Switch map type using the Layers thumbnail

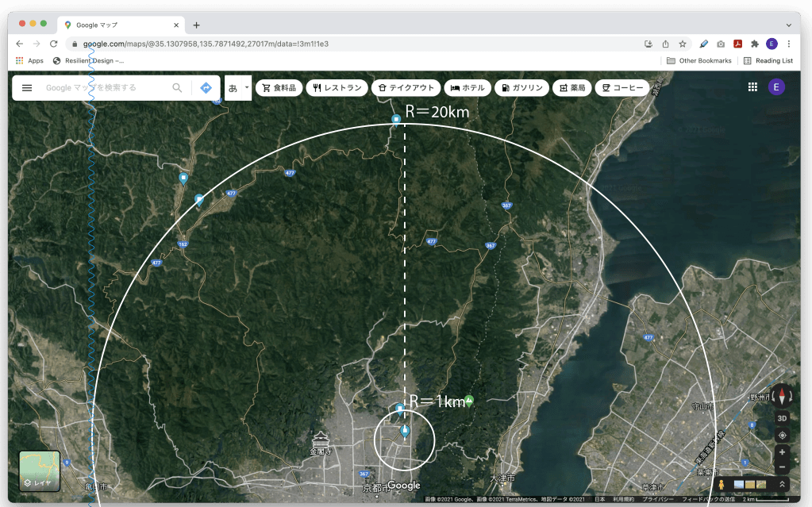39,471
